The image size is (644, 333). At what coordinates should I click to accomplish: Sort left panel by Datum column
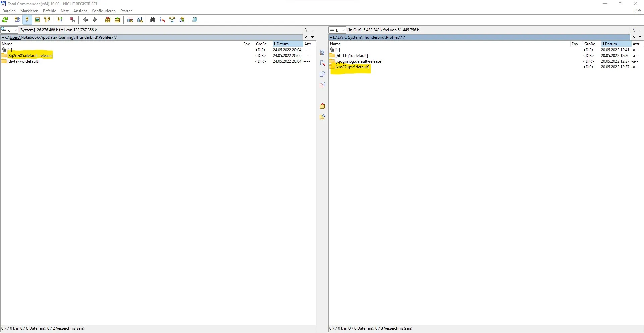pos(288,44)
